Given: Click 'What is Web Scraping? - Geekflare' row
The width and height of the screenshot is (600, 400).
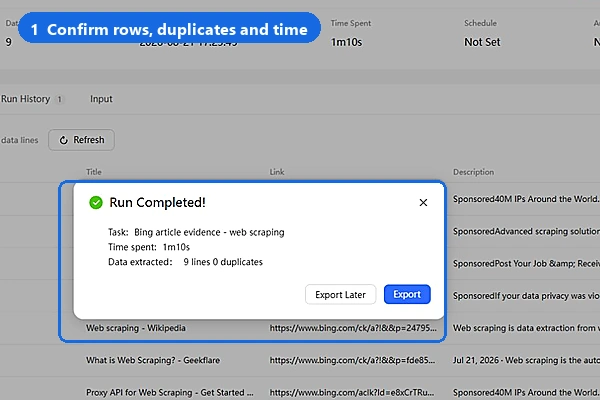Looking at the screenshot, I should [153, 360].
